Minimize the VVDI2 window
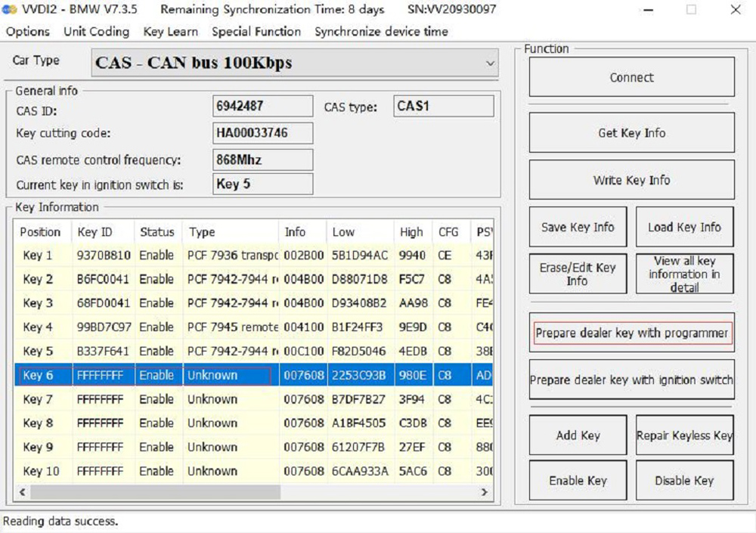Image resolution: width=756 pixels, height=533 pixels. pyautogui.click(x=649, y=10)
